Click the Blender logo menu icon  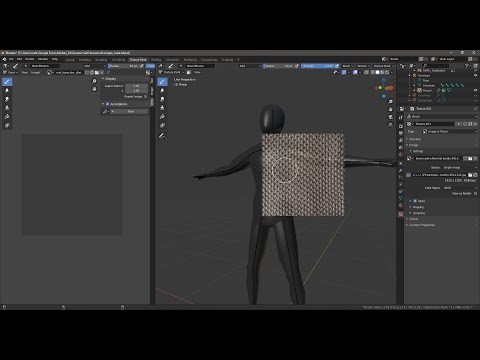(x=4, y=59)
